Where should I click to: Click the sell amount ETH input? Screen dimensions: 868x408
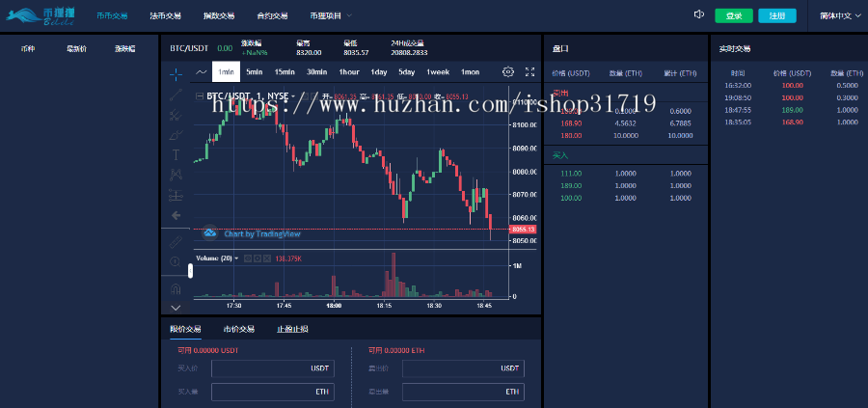pyautogui.click(x=463, y=392)
